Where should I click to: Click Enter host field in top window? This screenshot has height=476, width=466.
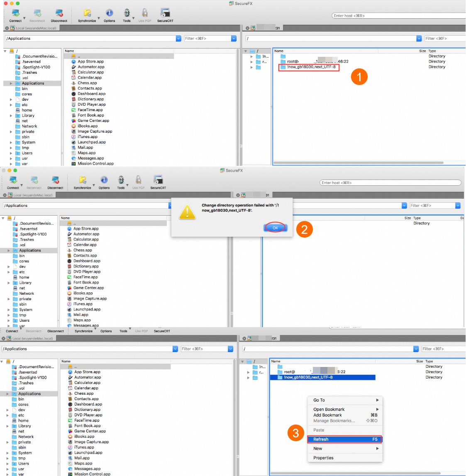coord(398,16)
